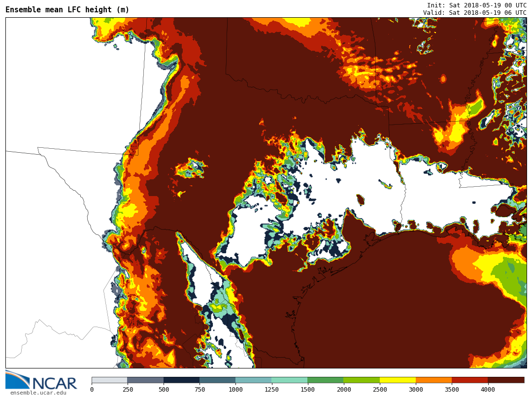Select the red 3500–4000 colorbar swatch
This screenshot has width=532, height=399.
tap(469, 380)
